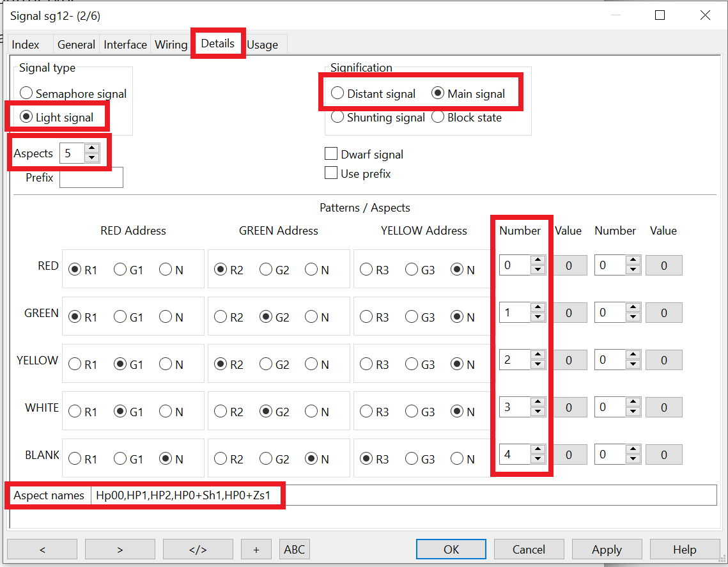Increase the Aspects count with up arrow

click(x=92, y=149)
